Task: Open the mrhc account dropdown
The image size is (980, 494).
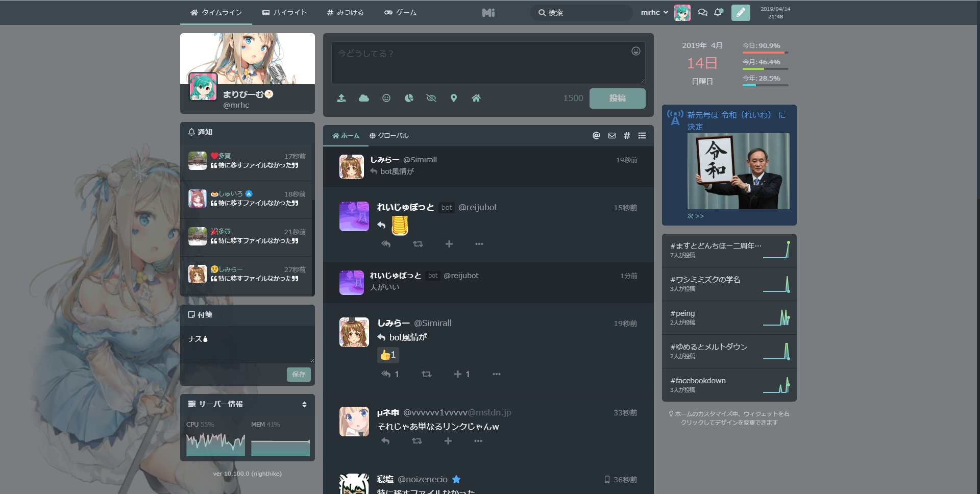Action: pos(654,12)
